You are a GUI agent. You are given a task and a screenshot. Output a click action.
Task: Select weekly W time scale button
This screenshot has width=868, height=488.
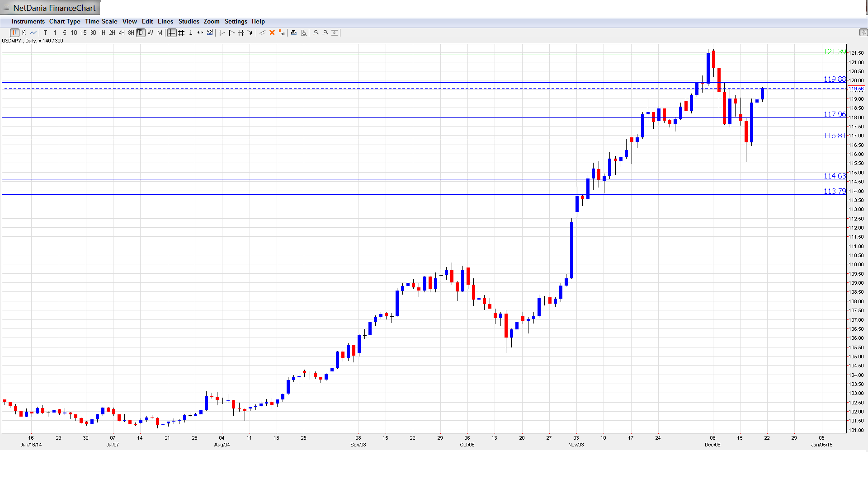(150, 33)
